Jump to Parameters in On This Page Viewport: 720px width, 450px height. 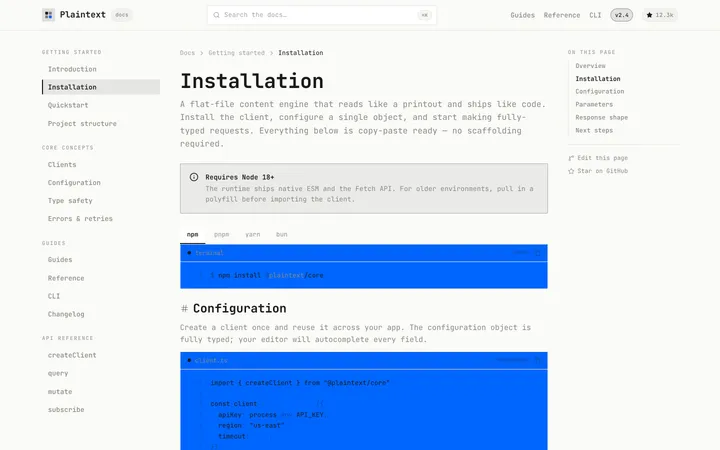point(594,104)
